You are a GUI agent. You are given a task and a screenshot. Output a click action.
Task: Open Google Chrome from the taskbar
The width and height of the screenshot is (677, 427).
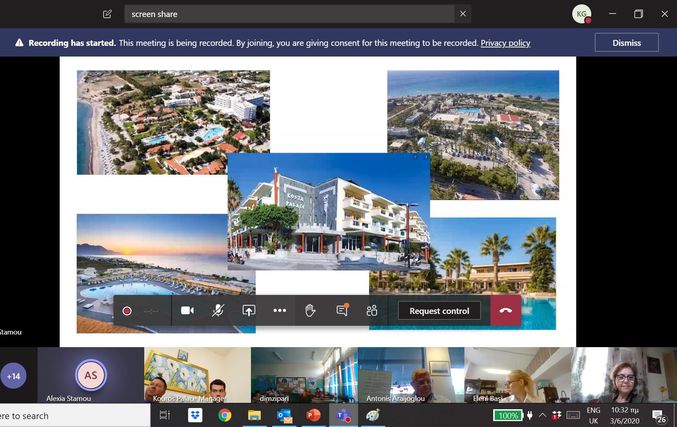pyautogui.click(x=225, y=415)
